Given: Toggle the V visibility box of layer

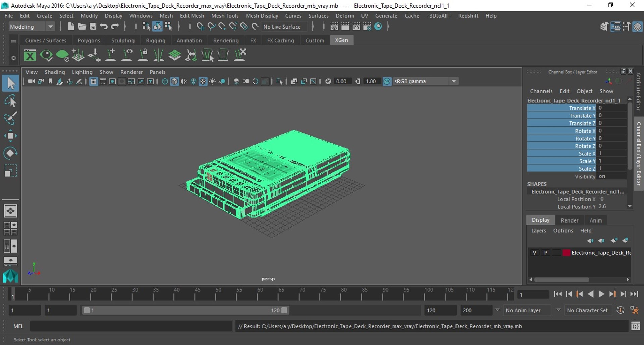Looking at the screenshot, I should point(534,253).
